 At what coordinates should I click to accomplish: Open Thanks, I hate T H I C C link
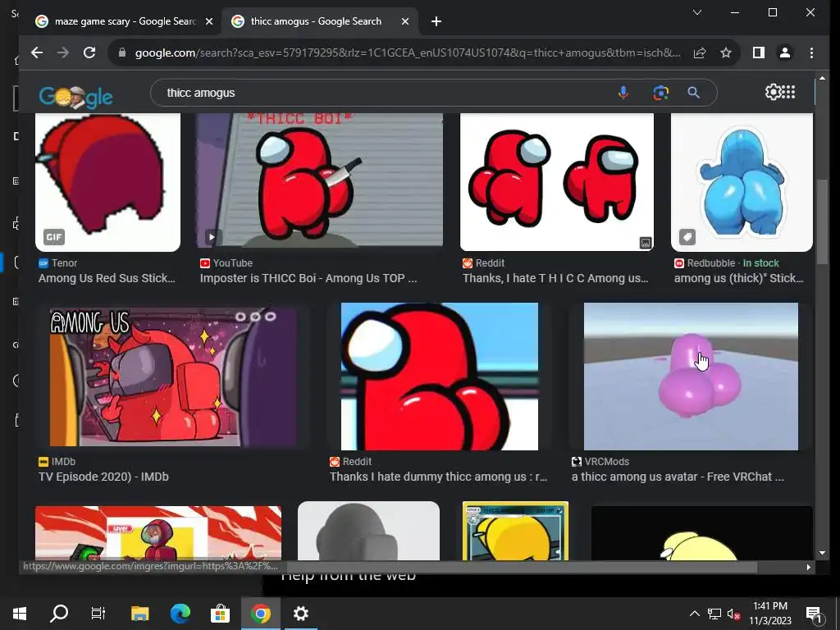pyautogui.click(x=555, y=278)
